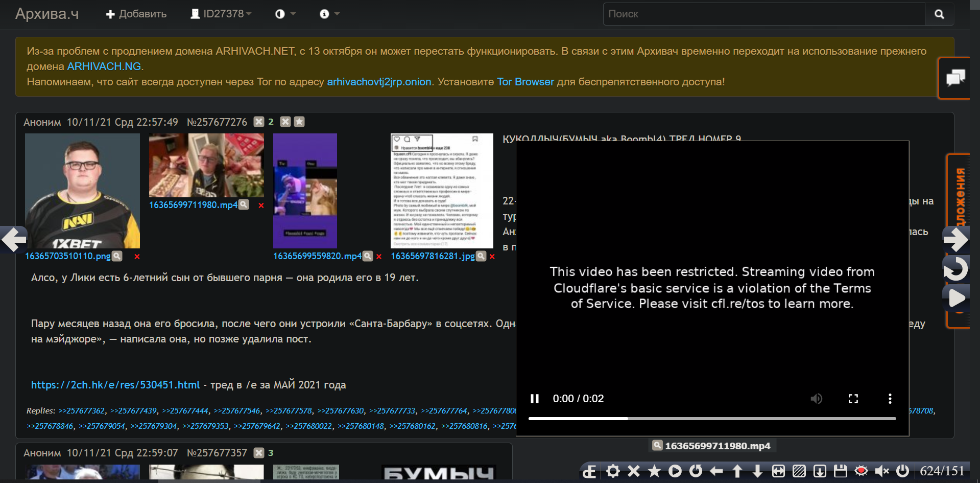Open the NAVI player portrait thumbnail

tap(82, 191)
